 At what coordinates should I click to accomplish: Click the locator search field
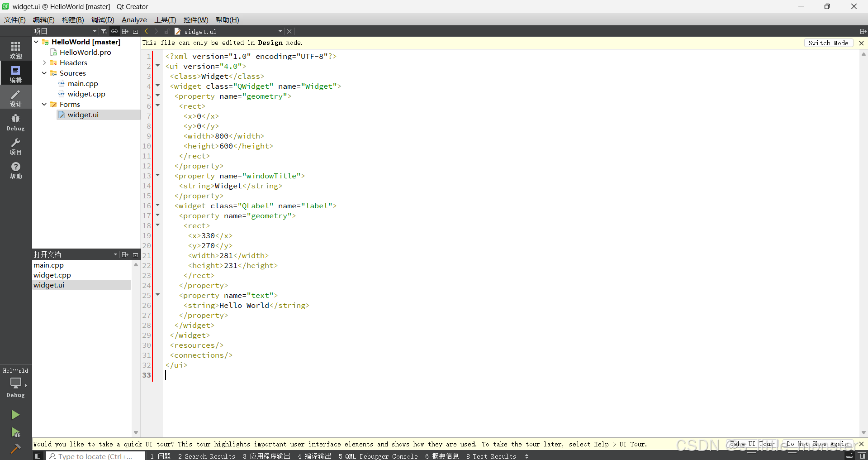tap(95, 456)
